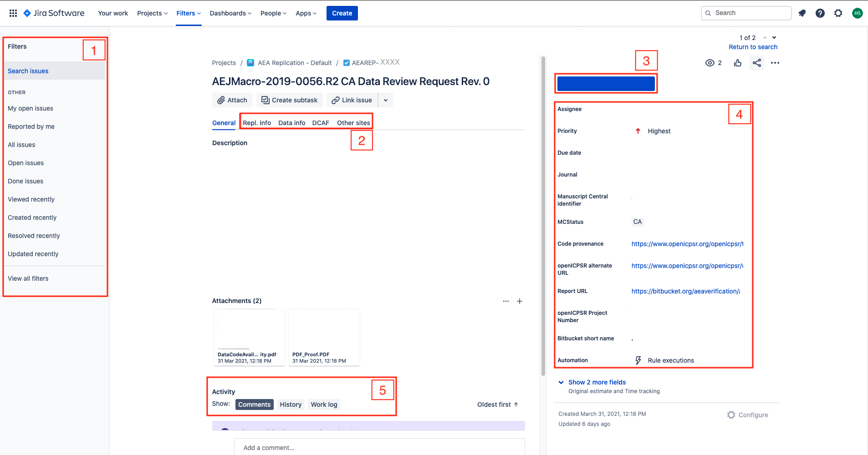Open the Projects dropdown menu
Screen dimensions: 868x455
point(153,13)
